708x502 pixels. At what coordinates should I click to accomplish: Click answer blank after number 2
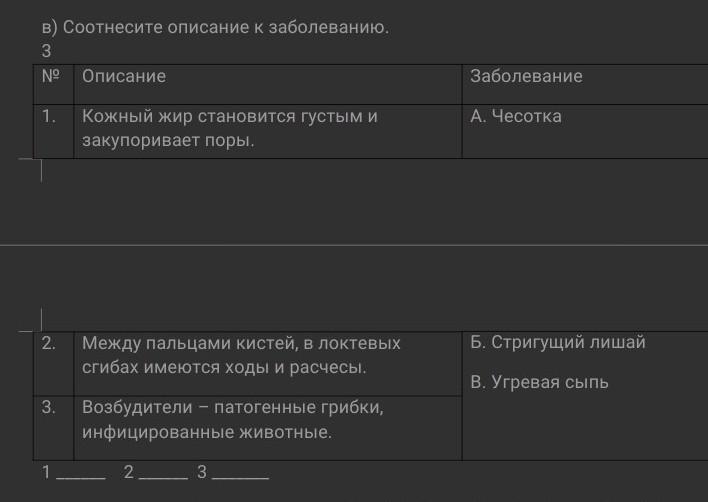pos(163,474)
